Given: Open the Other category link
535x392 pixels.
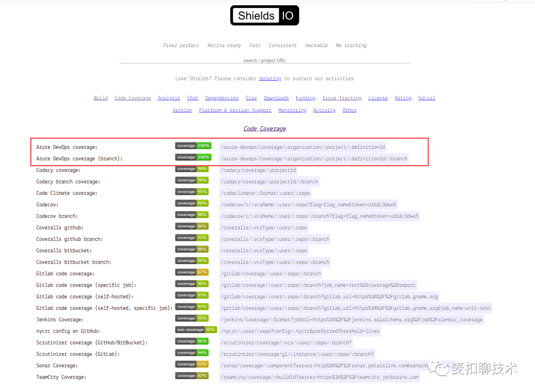Looking at the screenshot, I should coord(349,111).
